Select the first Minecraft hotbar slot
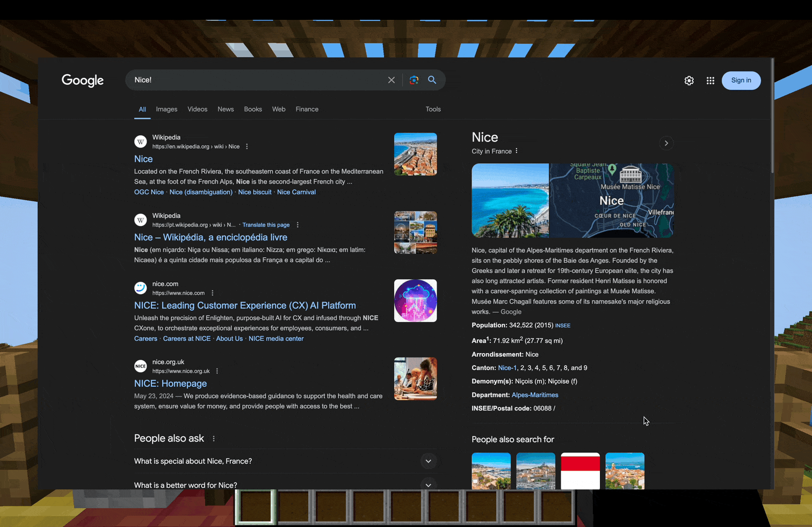The image size is (812, 527). point(256,507)
